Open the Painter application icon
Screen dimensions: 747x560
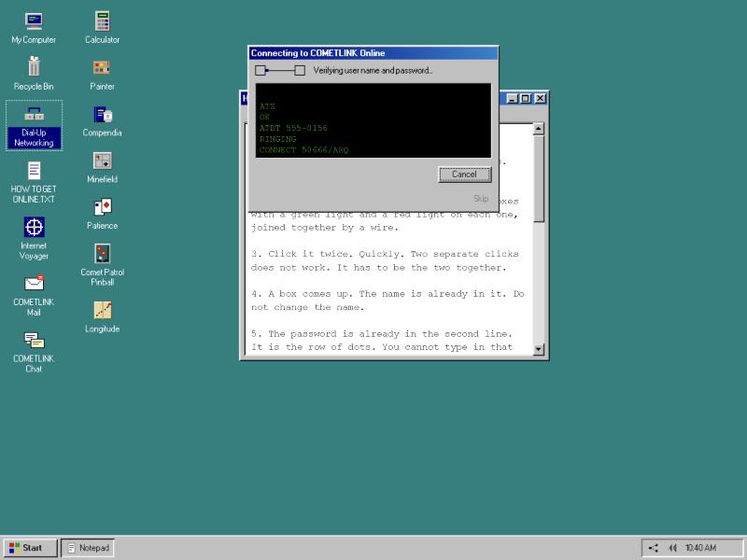[x=102, y=75]
